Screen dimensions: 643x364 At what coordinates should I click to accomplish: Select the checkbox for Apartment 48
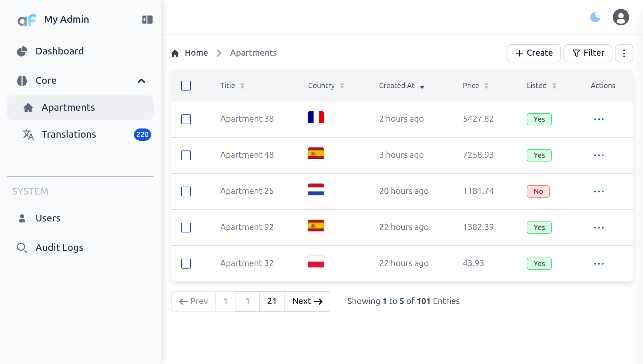pos(186,155)
